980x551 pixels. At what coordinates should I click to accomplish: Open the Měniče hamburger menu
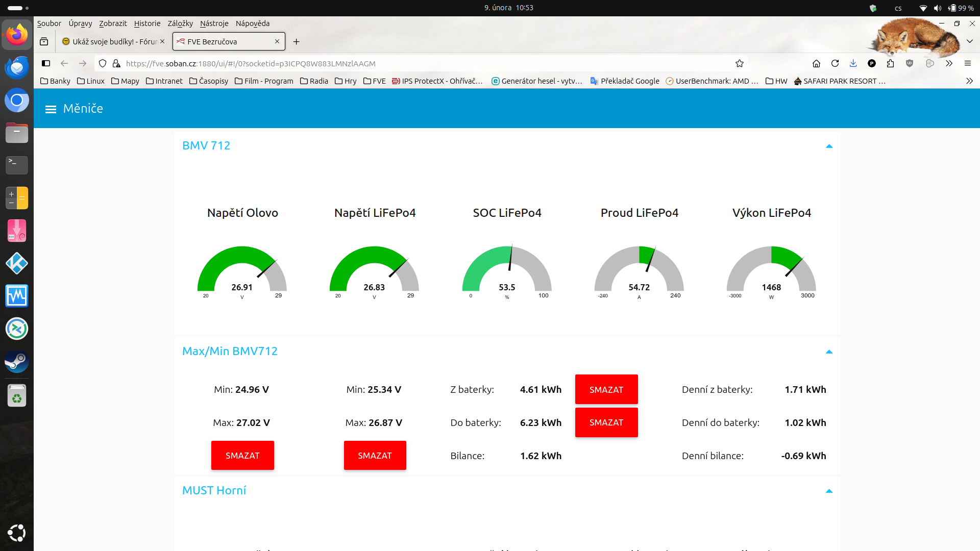[51, 109]
